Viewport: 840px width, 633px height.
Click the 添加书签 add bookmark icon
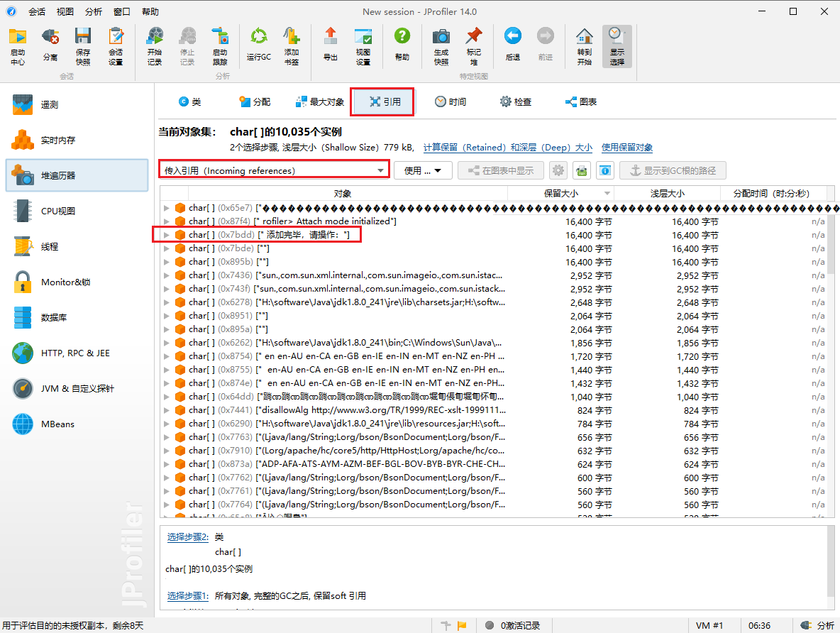coord(292,46)
